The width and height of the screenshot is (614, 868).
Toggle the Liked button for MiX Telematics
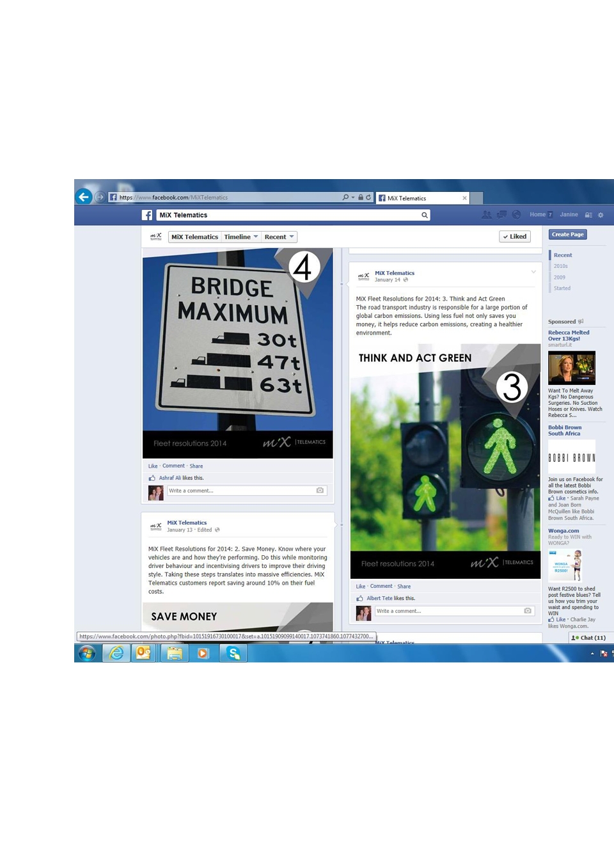tap(515, 237)
